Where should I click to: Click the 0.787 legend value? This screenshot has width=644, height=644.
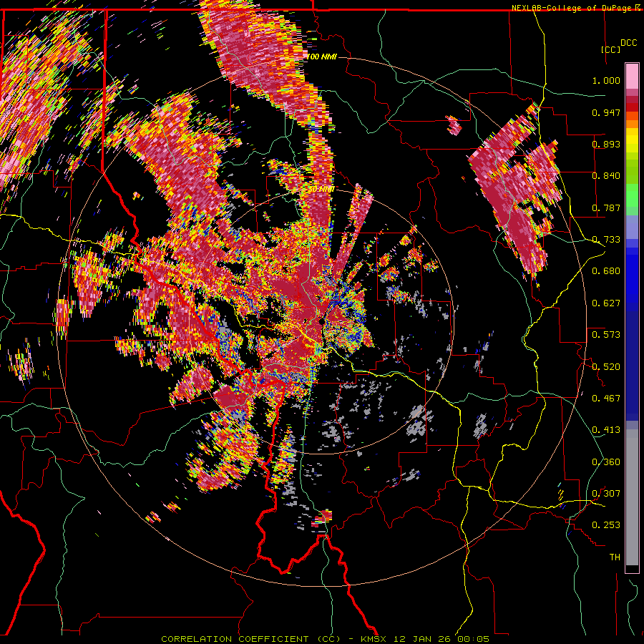pos(606,208)
